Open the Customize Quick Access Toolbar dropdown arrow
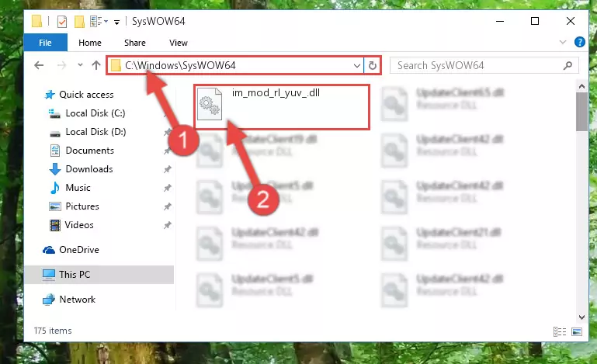Image resolution: width=597 pixels, height=364 pixels. (117, 22)
